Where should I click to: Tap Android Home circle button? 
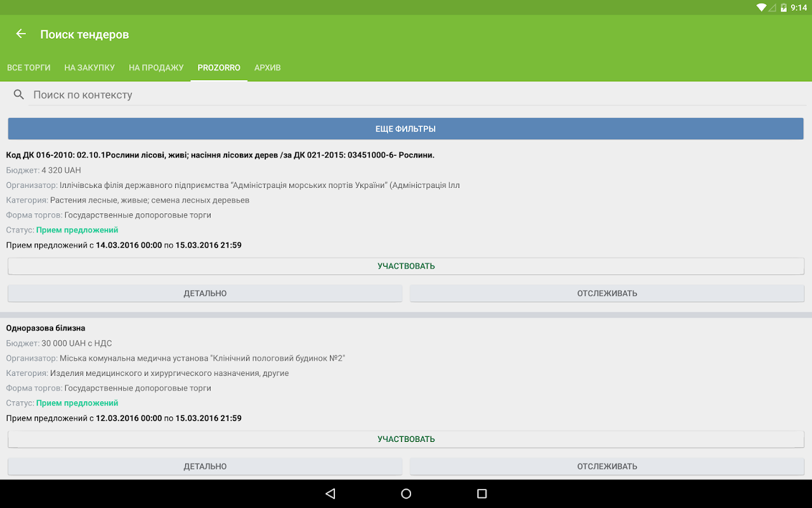pos(406,493)
